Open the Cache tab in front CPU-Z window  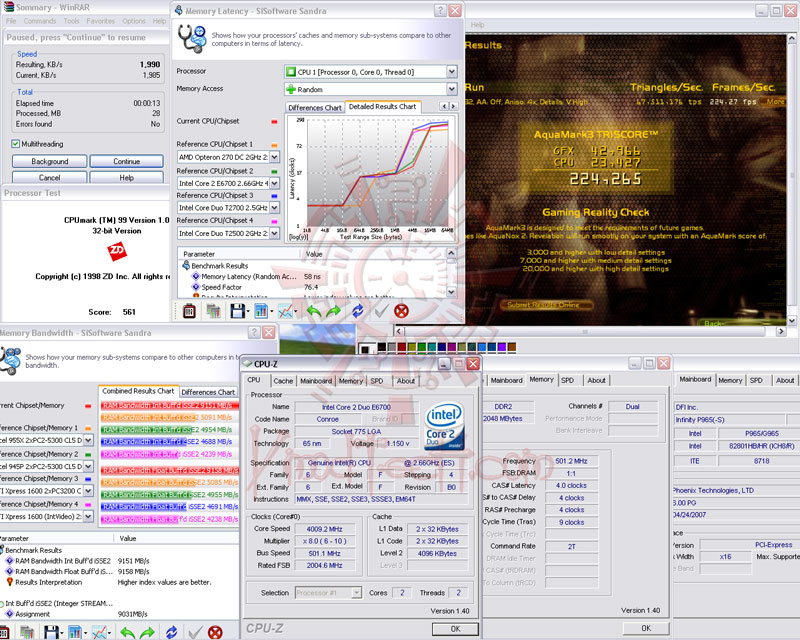[x=283, y=381]
